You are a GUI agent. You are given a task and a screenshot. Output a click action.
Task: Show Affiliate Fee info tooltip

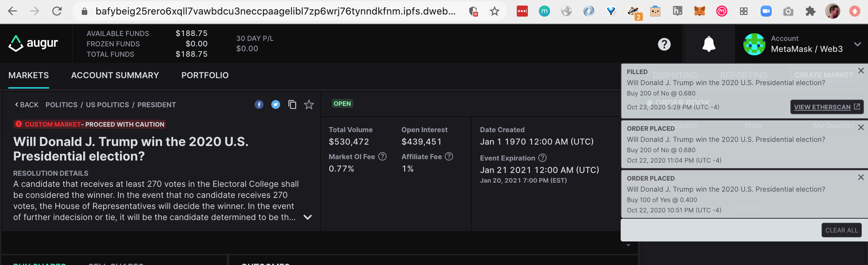(449, 156)
